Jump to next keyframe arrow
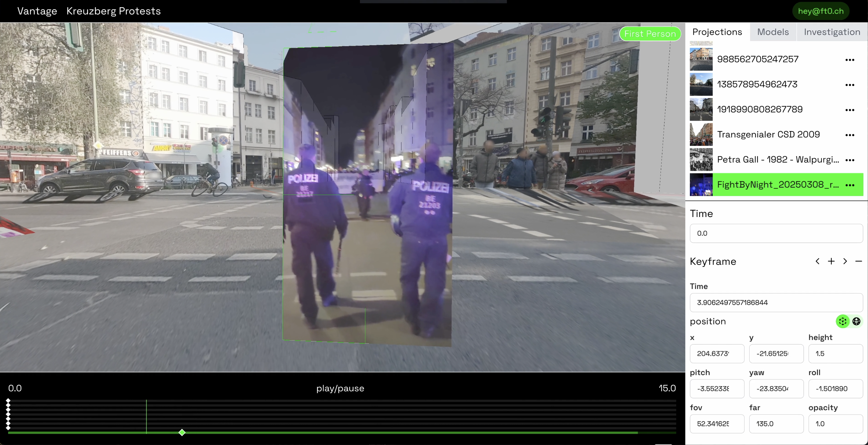This screenshot has height=445, width=868. click(x=845, y=262)
